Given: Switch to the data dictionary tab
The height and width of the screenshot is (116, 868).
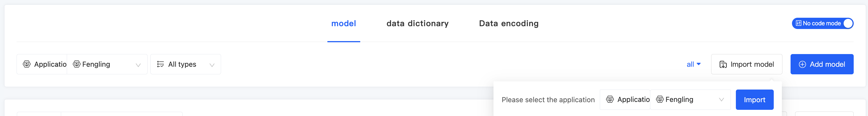Looking at the screenshot, I should click(417, 23).
